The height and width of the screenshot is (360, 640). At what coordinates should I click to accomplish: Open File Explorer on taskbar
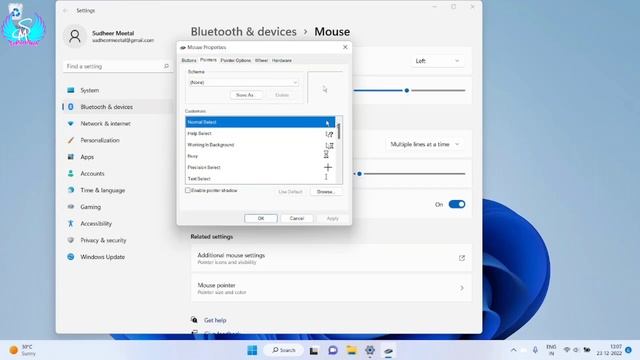point(351,350)
